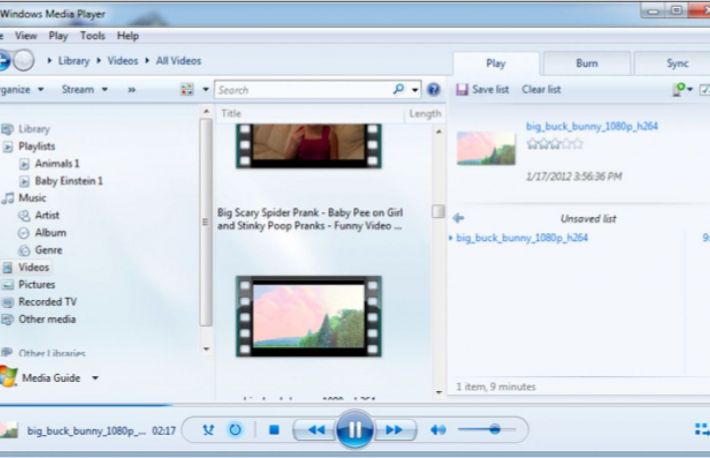
Task: Click inside the Search input box
Action: pos(300,89)
